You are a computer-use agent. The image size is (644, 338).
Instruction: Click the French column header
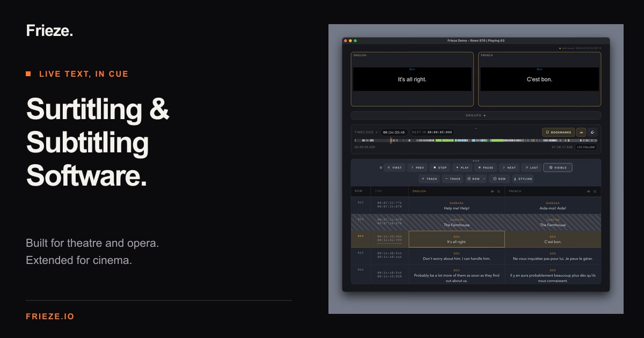click(x=553, y=191)
